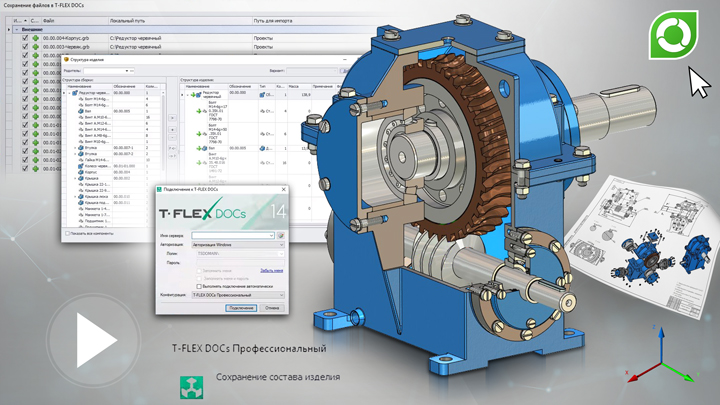Click 'Проекты' import path in the Корпус.grb row
Viewport: 720px width, 405px height.
[263, 38]
